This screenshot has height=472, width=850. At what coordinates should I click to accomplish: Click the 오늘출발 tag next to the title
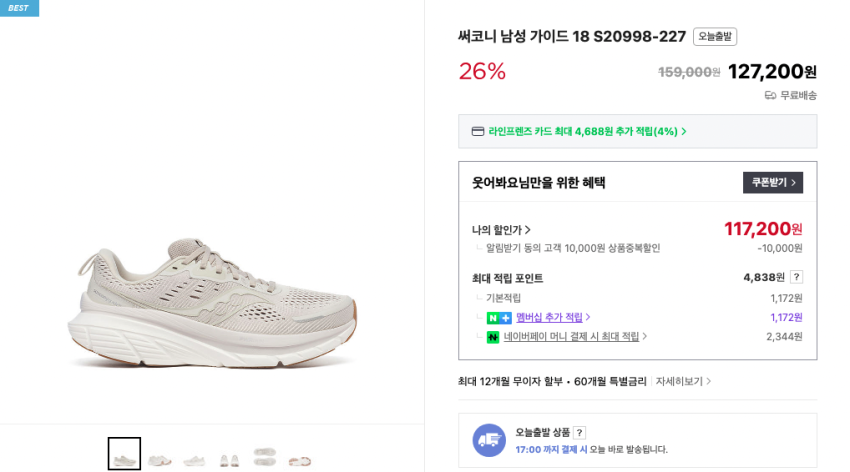point(715,37)
